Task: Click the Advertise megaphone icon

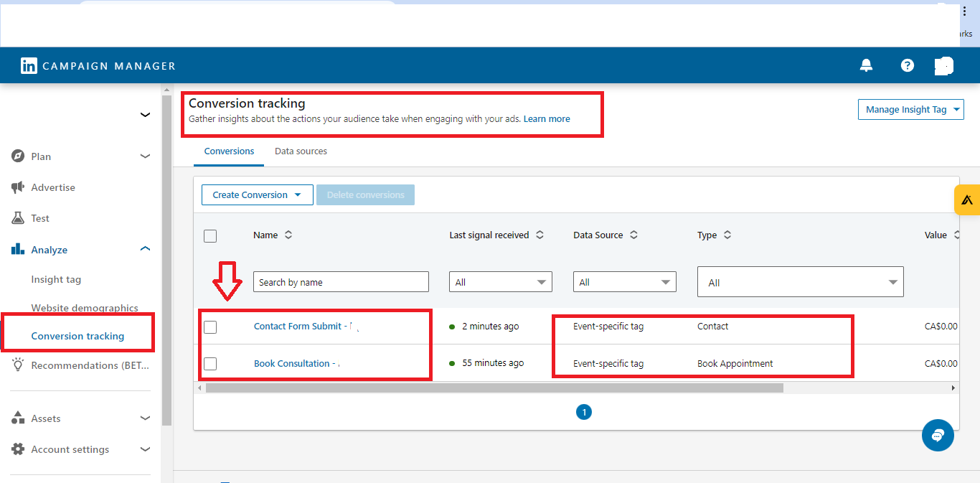Action: [17, 187]
